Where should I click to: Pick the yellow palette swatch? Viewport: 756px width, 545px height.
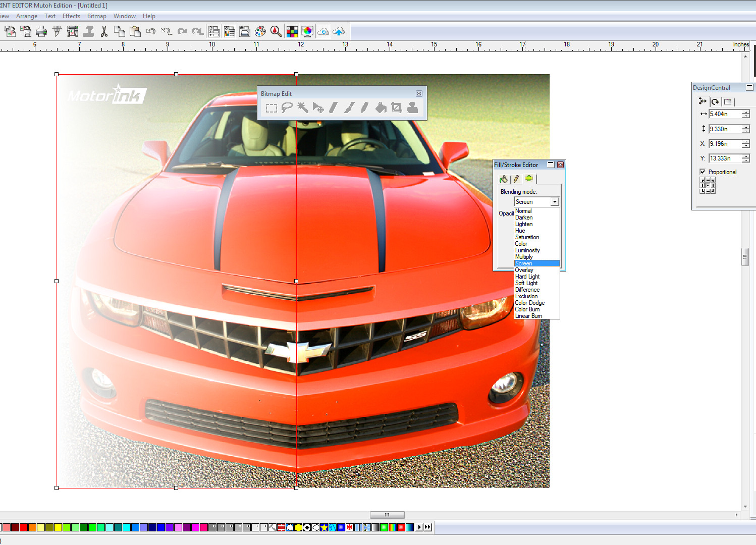point(58,527)
